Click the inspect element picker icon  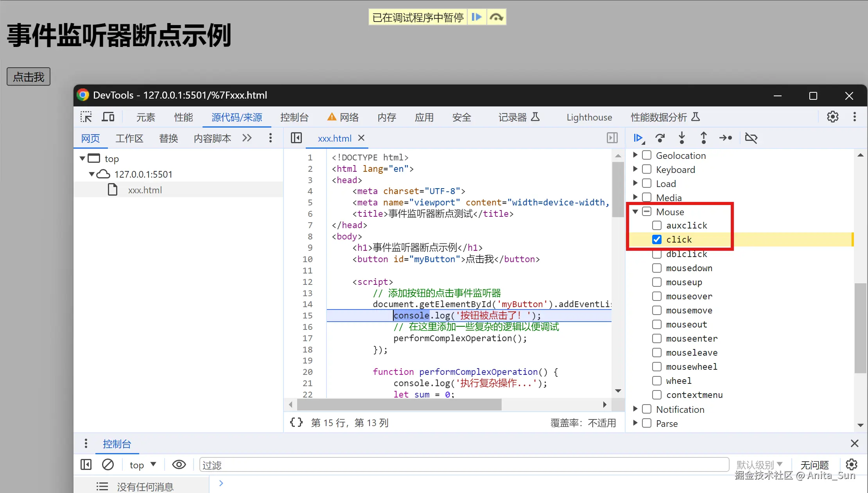pos(86,117)
